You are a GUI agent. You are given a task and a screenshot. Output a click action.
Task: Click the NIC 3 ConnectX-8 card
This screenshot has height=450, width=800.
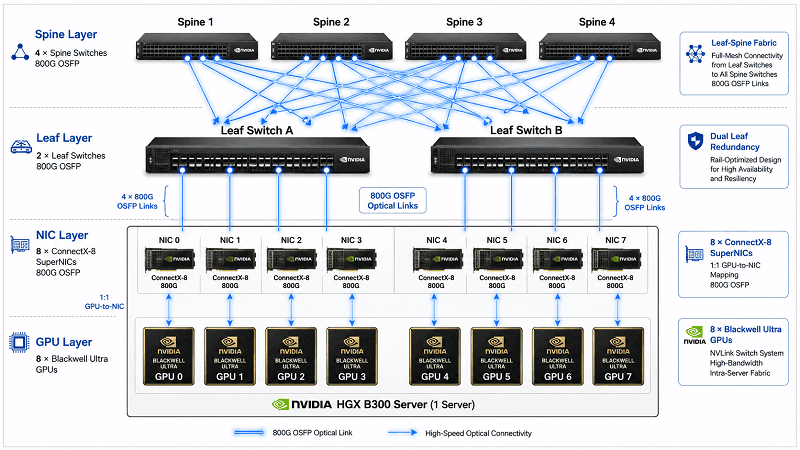pos(352,260)
